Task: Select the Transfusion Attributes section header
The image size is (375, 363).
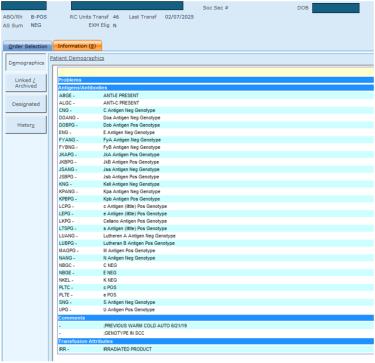Action: [216, 341]
